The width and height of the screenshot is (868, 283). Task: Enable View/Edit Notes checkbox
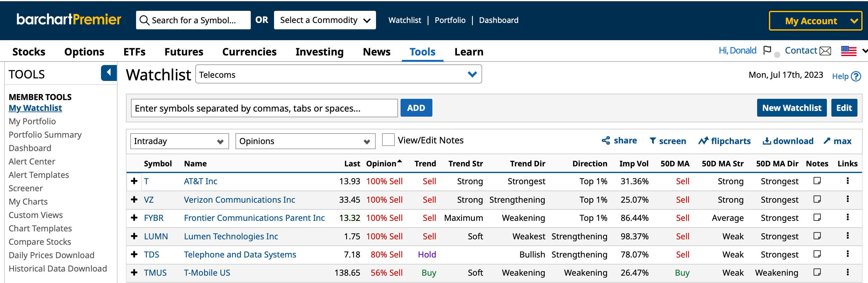[388, 140]
